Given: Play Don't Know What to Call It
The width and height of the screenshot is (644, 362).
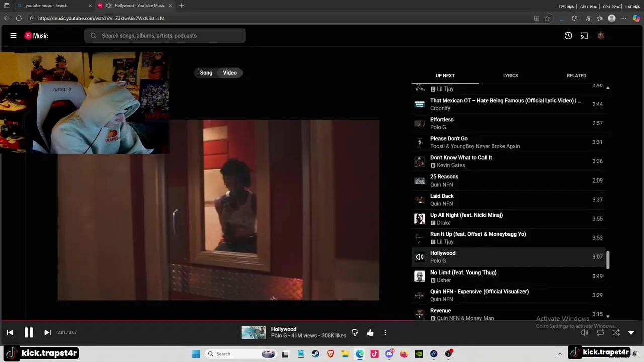Looking at the screenshot, I should coord(508,161).
